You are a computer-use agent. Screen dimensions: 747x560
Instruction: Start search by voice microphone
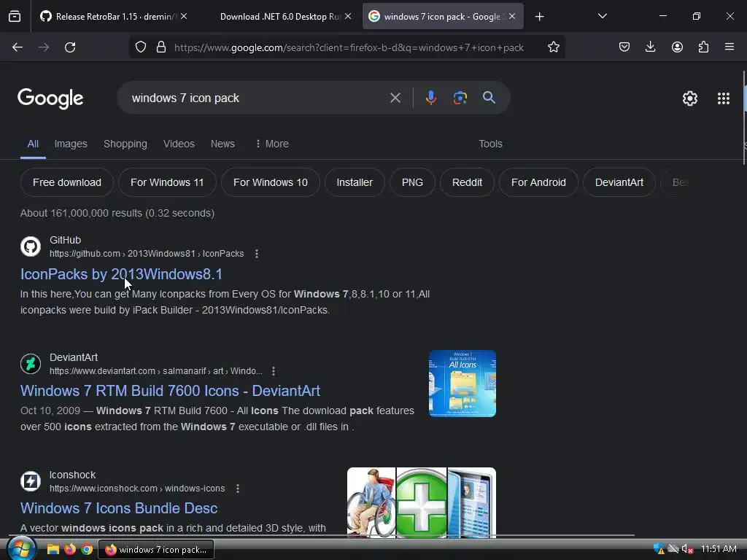(x=430, y=98)
